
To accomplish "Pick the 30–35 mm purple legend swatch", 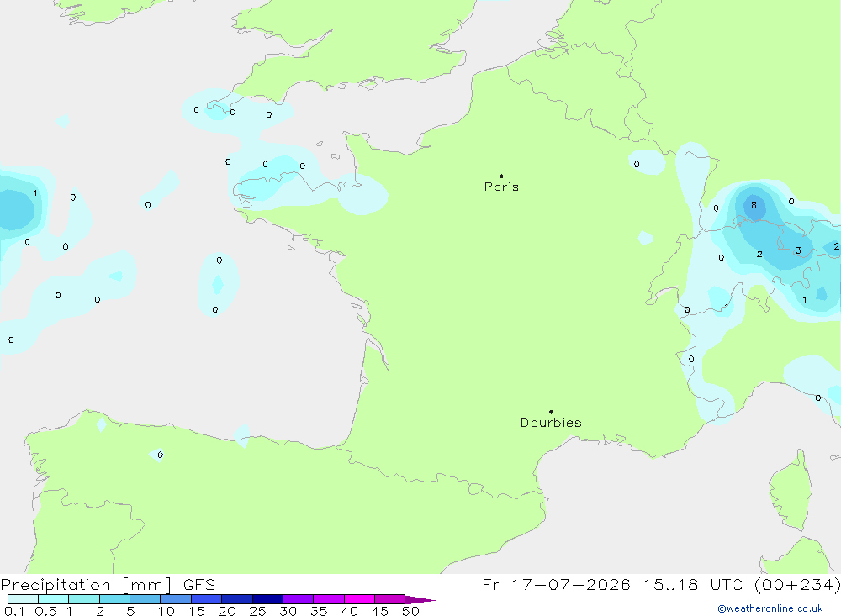I will pyautogui.click(x=299, y=599).
